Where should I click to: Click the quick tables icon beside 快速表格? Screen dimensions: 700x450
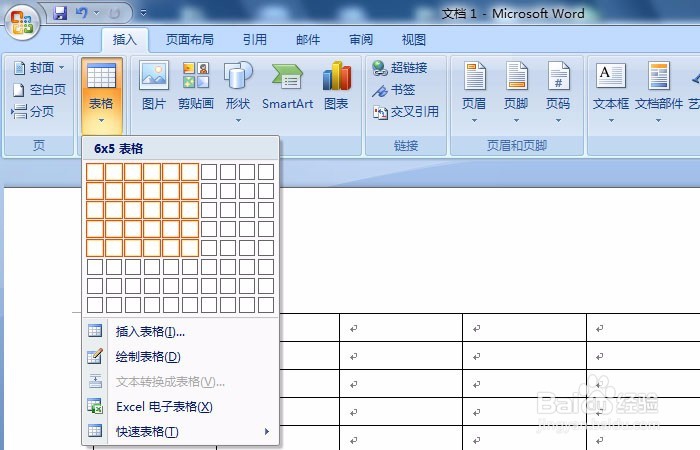pyautogui.click(x=95, y=431)
